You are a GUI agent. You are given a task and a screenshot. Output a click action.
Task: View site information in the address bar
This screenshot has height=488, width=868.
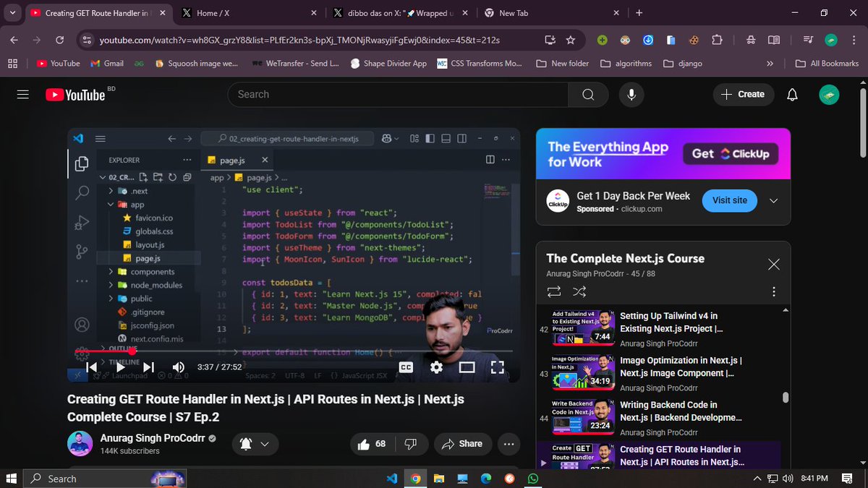pos(87,40)
